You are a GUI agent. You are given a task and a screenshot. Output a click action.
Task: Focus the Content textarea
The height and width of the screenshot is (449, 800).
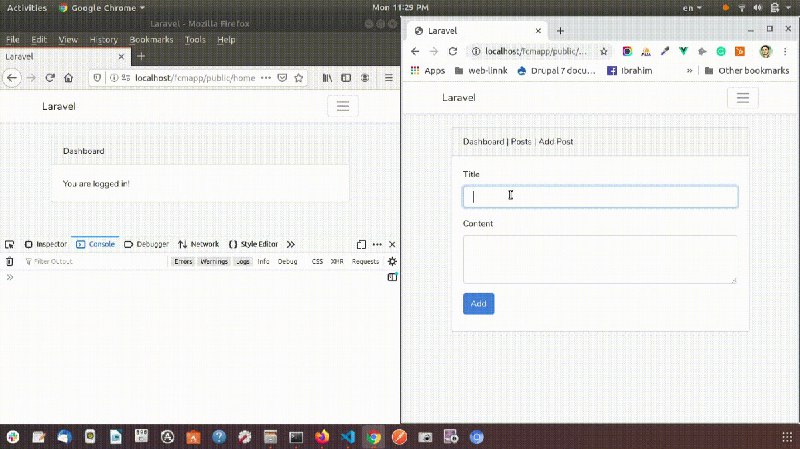600,259
